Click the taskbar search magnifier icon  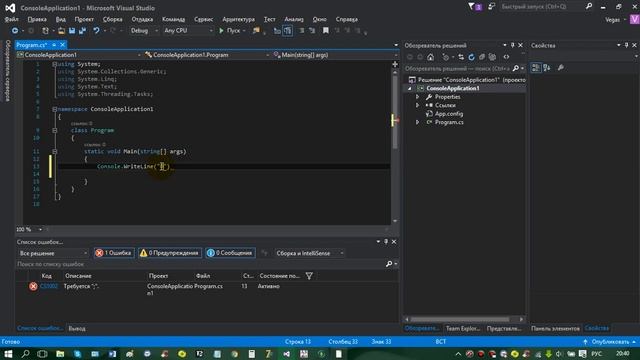(25, 354)
